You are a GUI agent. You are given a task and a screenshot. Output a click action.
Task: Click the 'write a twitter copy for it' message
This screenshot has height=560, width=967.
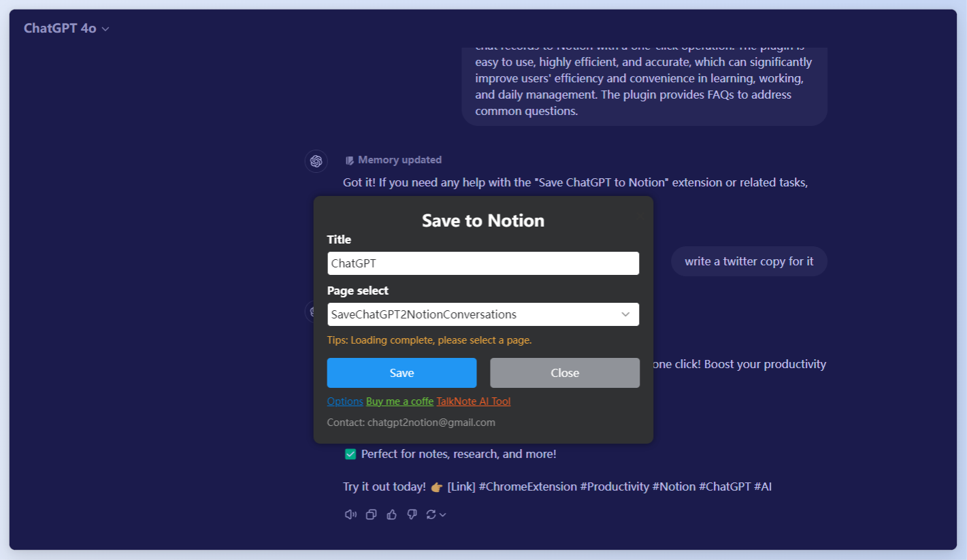click(x=749, y=261)
